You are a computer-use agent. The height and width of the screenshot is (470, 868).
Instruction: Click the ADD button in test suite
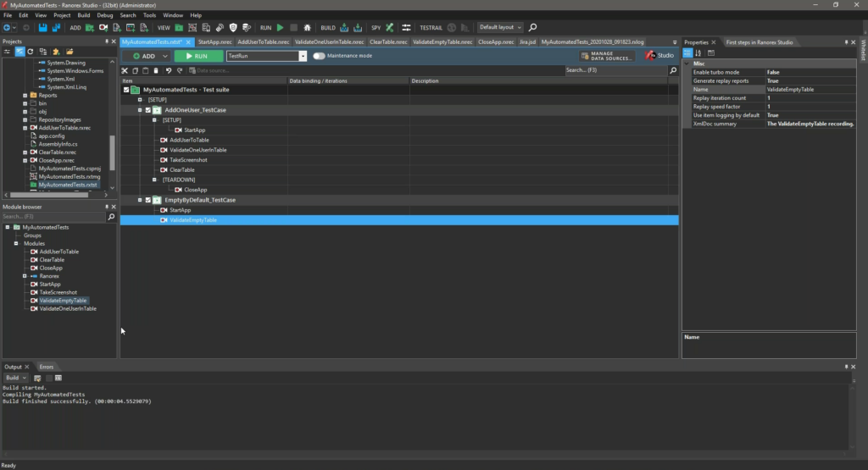[144, 56]
